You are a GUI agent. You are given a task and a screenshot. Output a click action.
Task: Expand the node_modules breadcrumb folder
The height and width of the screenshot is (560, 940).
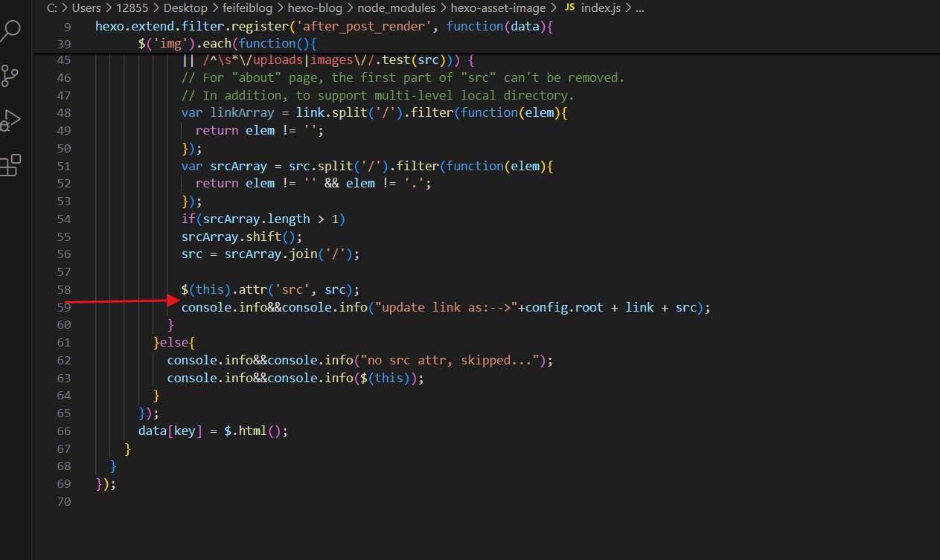(x=394, y=8)
